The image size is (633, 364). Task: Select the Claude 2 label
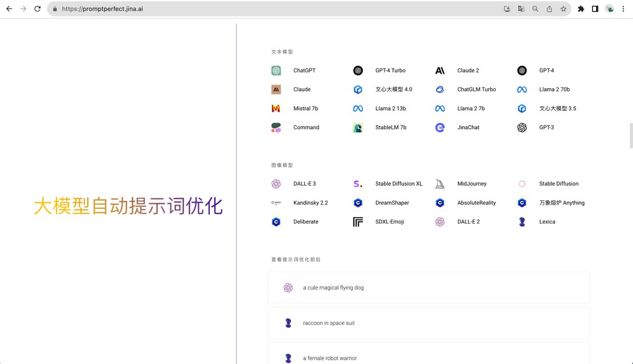[x=468, y=71]
